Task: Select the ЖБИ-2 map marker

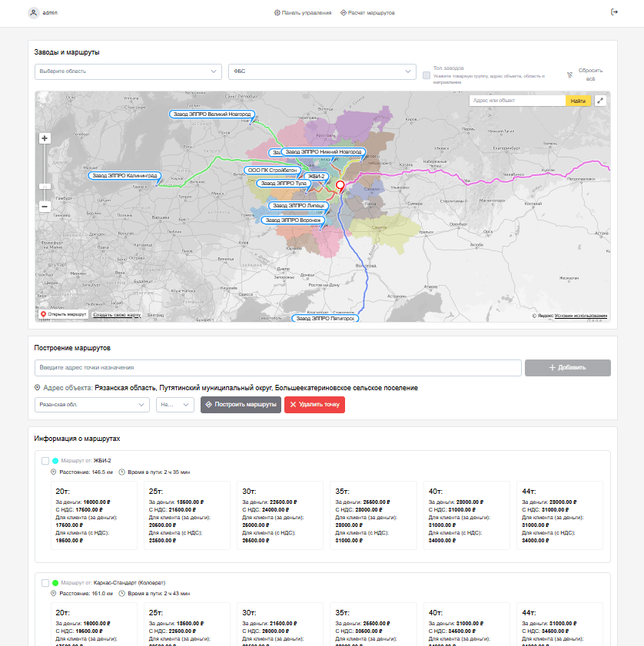Action: tap(316, 177)
